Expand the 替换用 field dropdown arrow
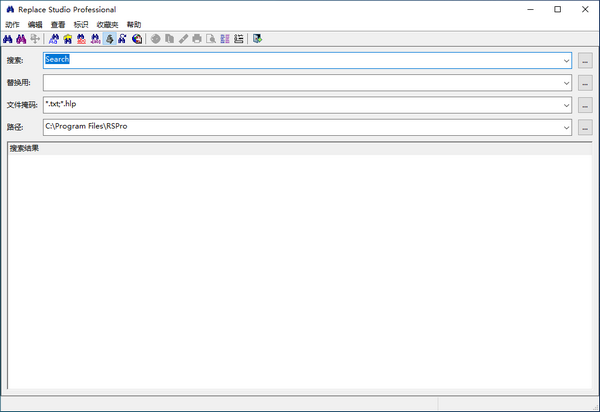The image size is (600, 412). [565, 82]
